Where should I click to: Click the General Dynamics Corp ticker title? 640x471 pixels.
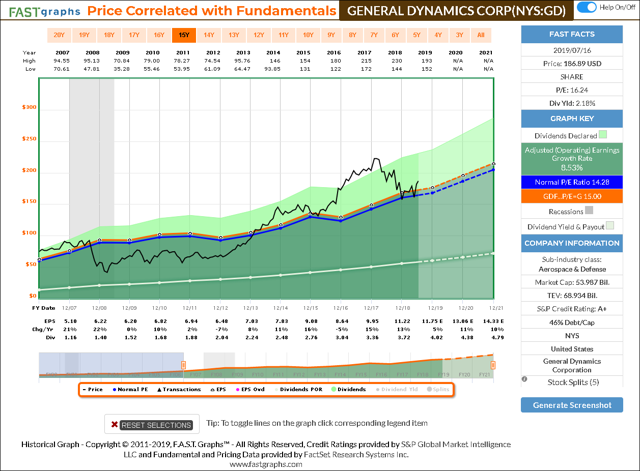[x=456, y=11]
